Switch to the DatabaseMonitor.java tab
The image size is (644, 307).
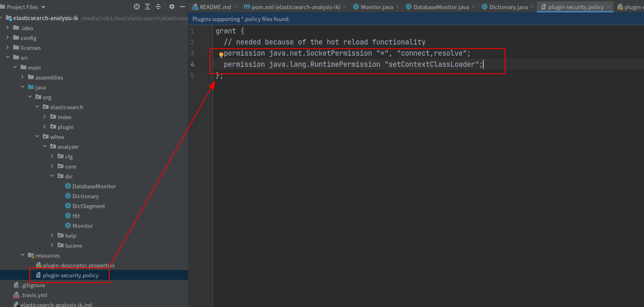(441, 7)
